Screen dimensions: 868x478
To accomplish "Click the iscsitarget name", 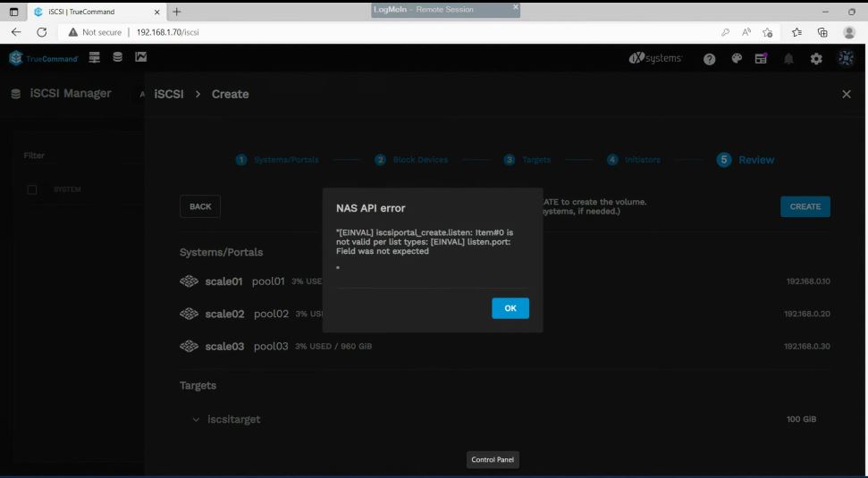I will pos(233,419).
